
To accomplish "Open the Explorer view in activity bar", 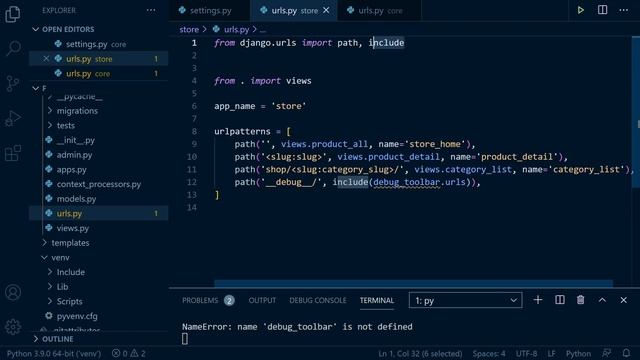I will 13,14.
